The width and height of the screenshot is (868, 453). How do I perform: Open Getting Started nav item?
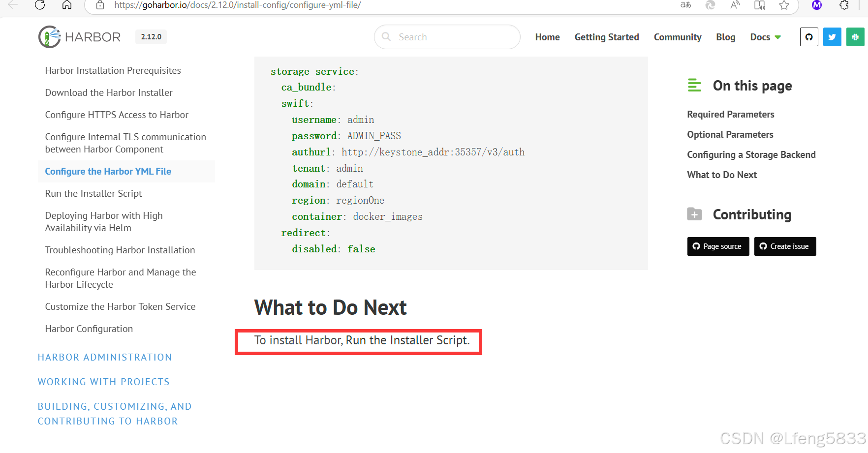[x=607, y=37]
